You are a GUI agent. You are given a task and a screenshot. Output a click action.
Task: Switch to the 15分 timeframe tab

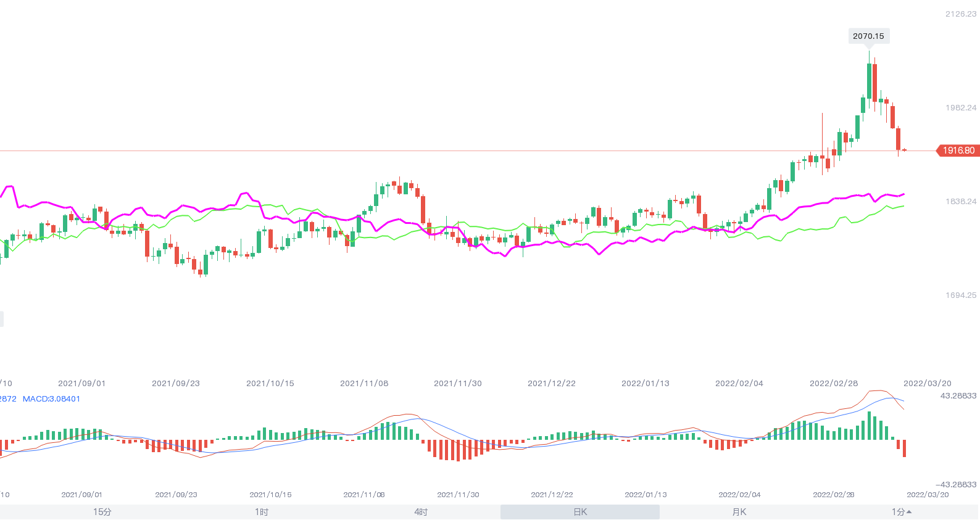(102, 512)
